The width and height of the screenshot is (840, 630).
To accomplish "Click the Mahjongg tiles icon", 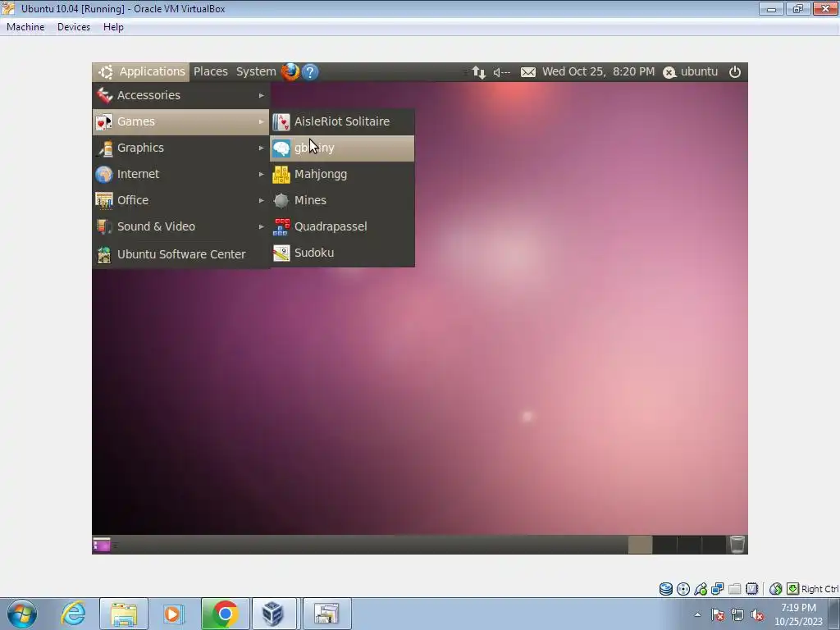I will click(281, 175).
